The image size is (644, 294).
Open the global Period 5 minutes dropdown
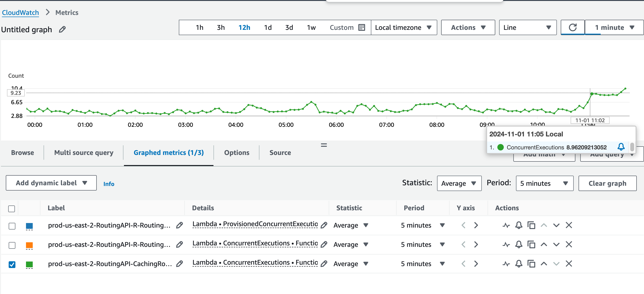click(x=545, y=183)
